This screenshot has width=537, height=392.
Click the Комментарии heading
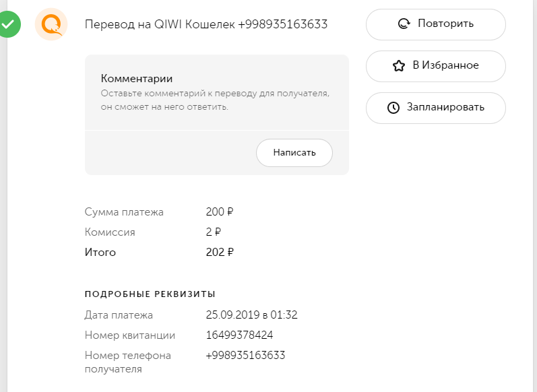tap(137, 79)
